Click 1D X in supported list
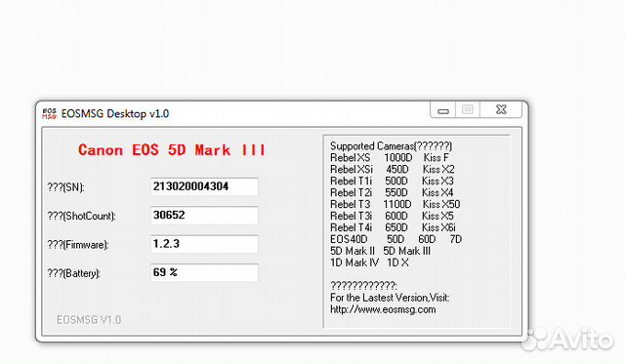Viewport: 625px width, 364px height. pyautogui.click(x=397, y=263)
